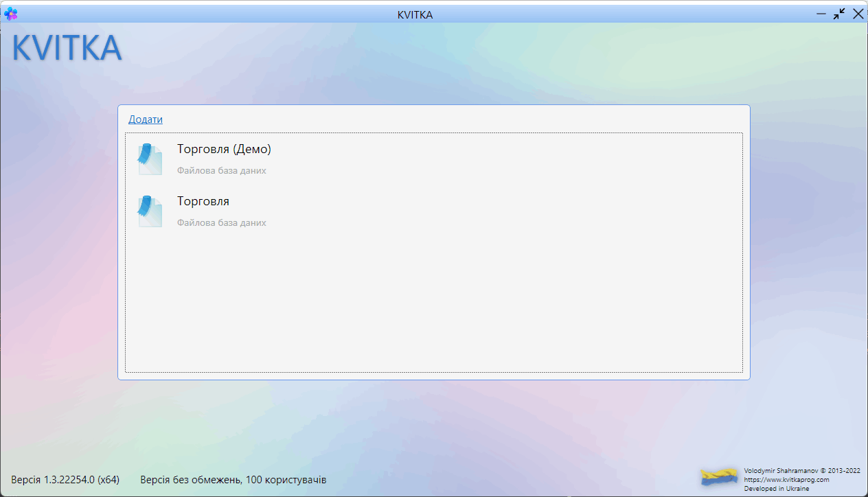The height and width of the screenshot is (497, 868).
Task: Click the Ukrainian flag ribbon icon
Action: (719, 476)
